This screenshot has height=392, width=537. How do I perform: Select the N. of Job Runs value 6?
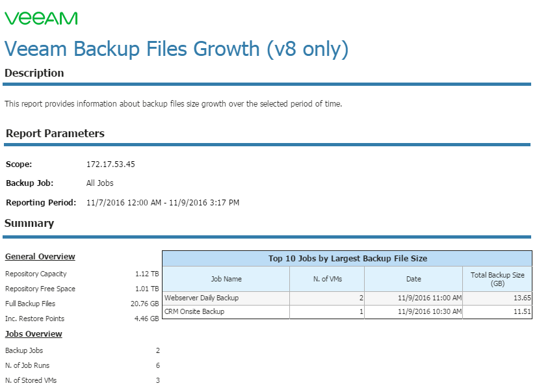[158, 365]
